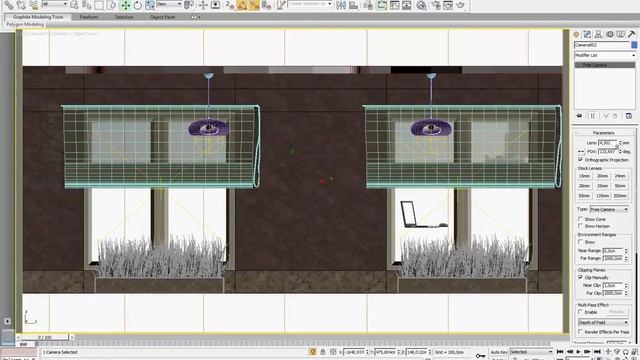Toggle the Auto Key button
Image resolution: width=640 pixels, height=360 pixels.
(x=498, y=352)
